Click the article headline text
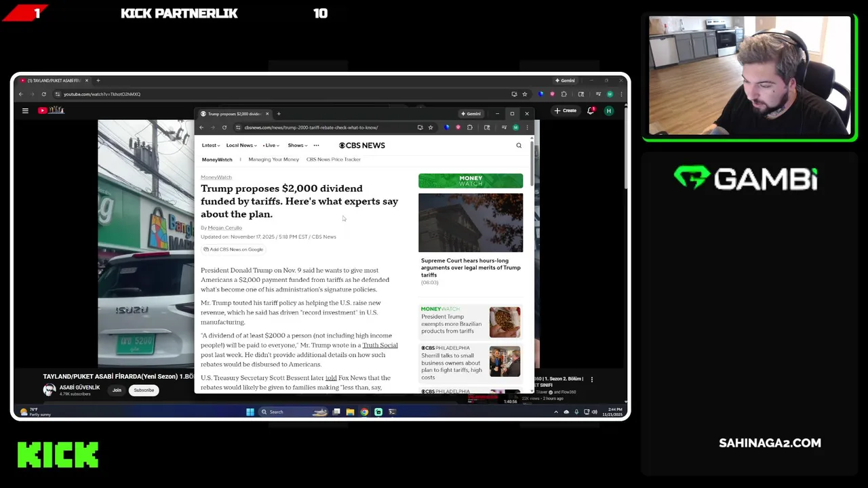Viewport: 868px width, 488px height. pyautogui.click(x=300, y=201)
